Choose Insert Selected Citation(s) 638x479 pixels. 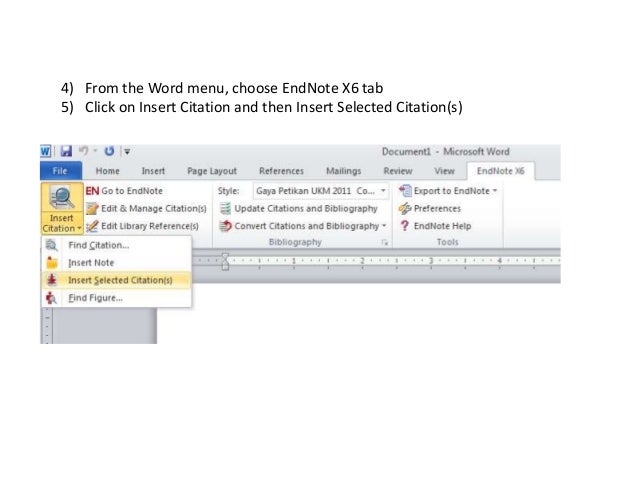click(x=116, y=280)
